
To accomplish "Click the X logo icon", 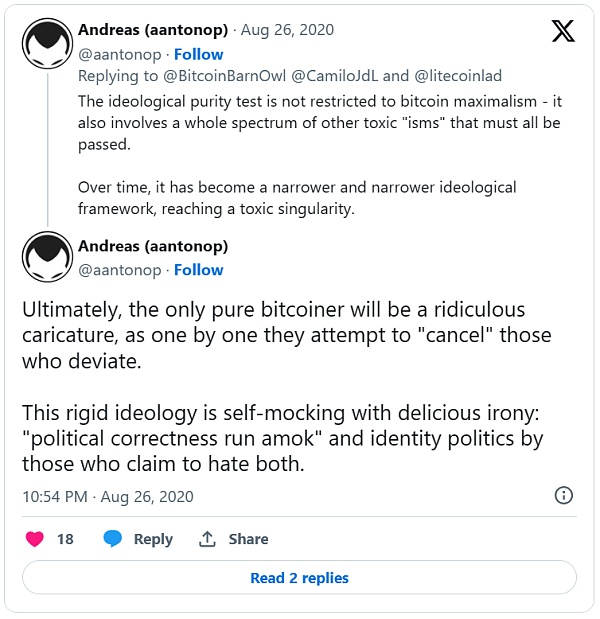I will tap(563, 32).
